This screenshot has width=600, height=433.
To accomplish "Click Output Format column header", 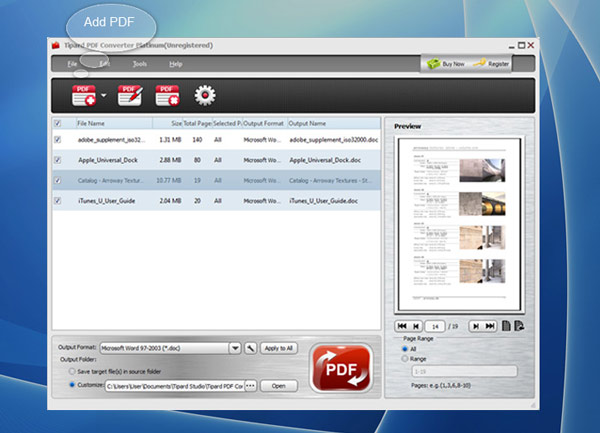I will [264, 123].
